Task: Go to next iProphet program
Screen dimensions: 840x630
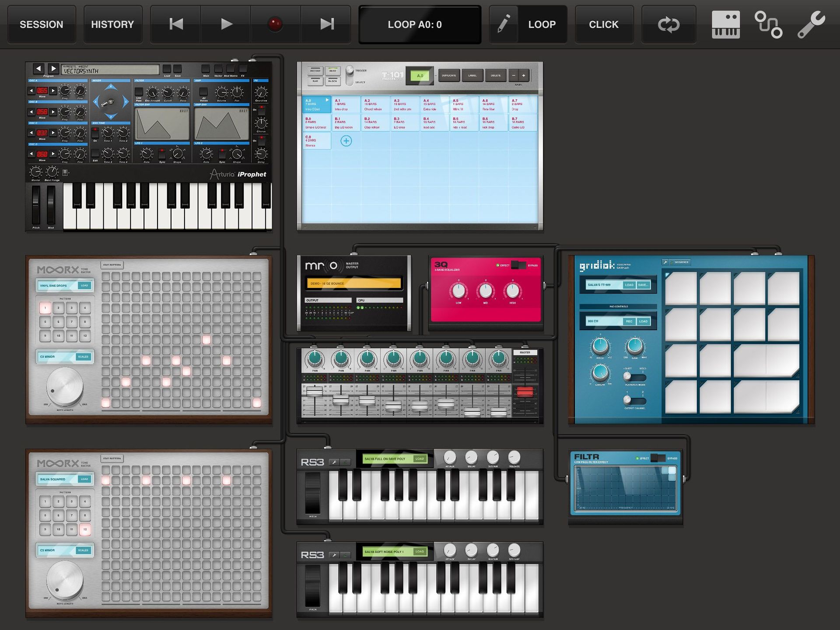Action: point(53,69)
